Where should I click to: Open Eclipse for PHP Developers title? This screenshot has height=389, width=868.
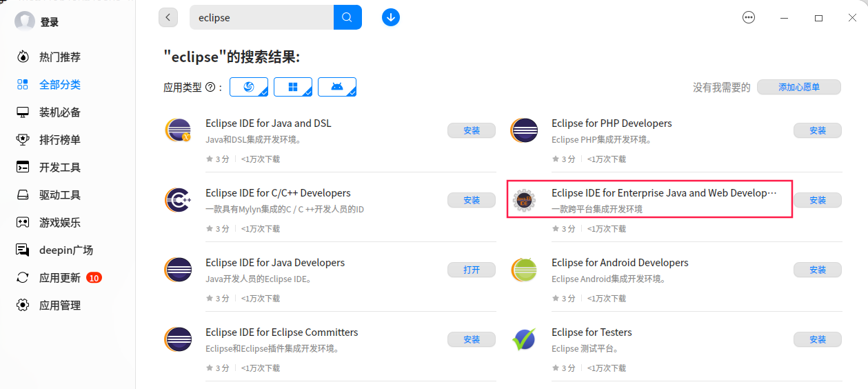point(612,123)
